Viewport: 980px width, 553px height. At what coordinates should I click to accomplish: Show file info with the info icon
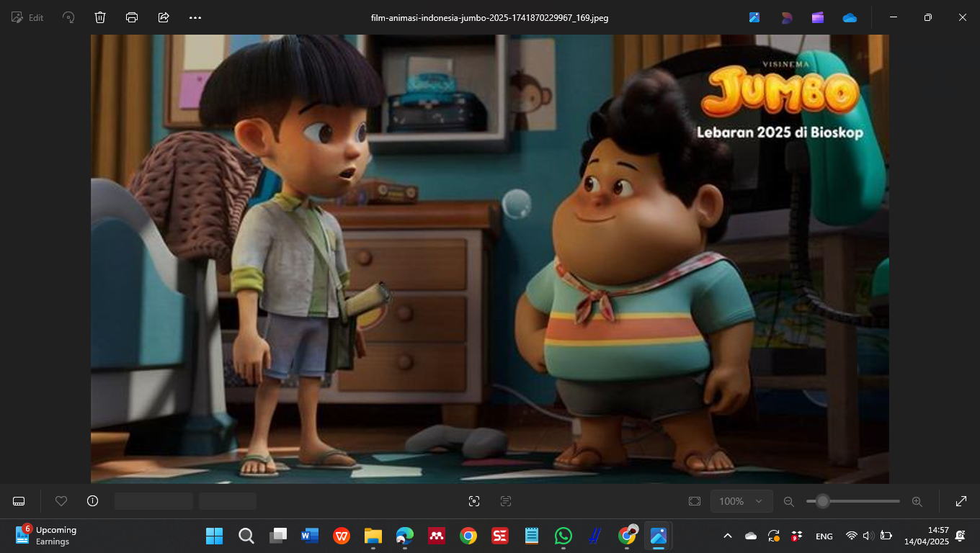coord(92,501)
